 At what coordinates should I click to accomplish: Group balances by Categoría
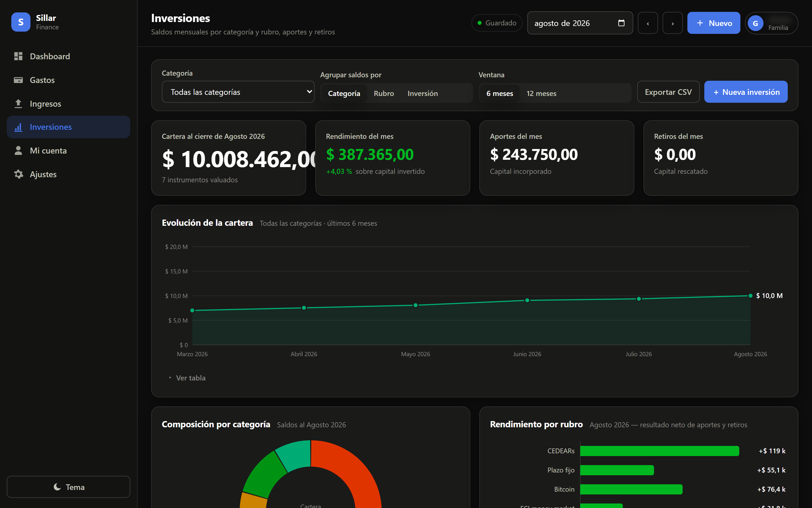click(344, 93)
